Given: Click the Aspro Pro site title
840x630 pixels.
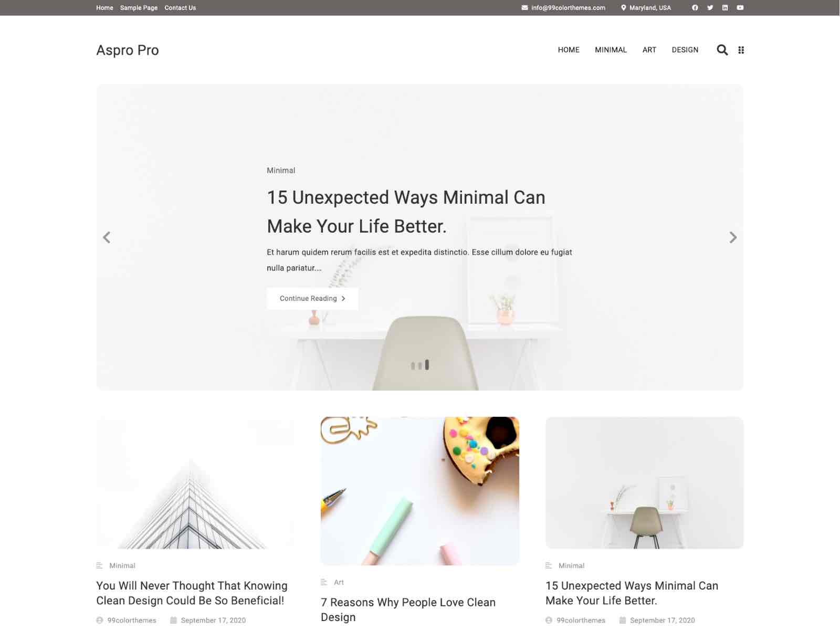Looking at the screenshot, I should click(128, 50).
